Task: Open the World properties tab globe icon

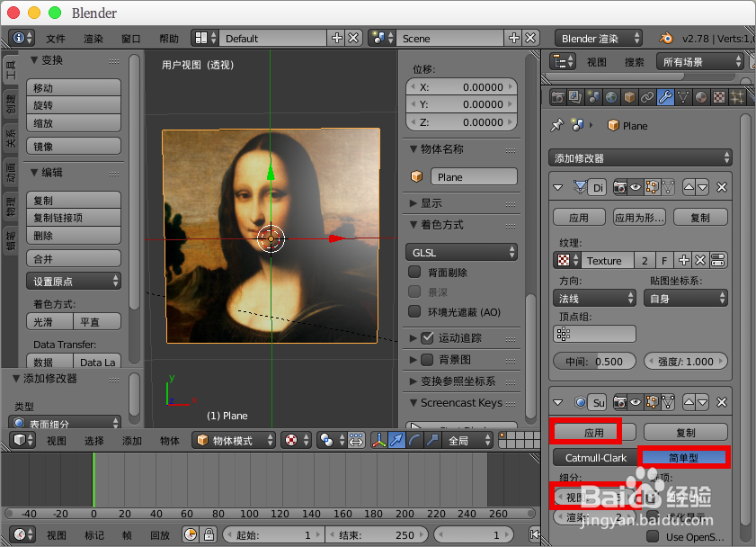Action: coord(611,97)
